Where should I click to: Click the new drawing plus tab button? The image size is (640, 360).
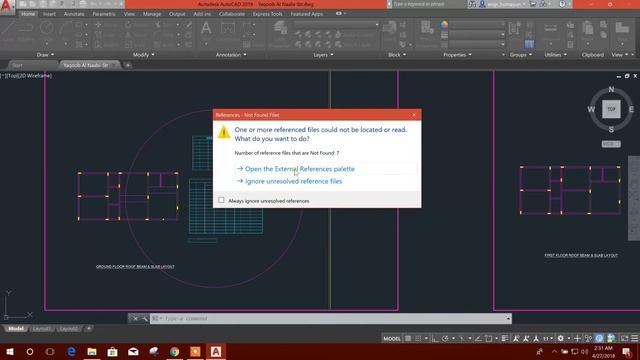point(128,65)
